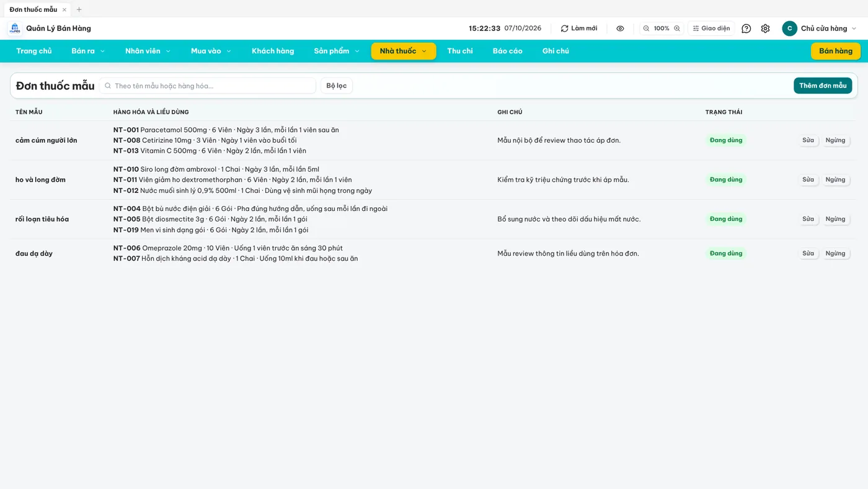This screenshot has width=868, height=489.
Task: Click the MyPOS app logo icon
Action: (15, 29)
